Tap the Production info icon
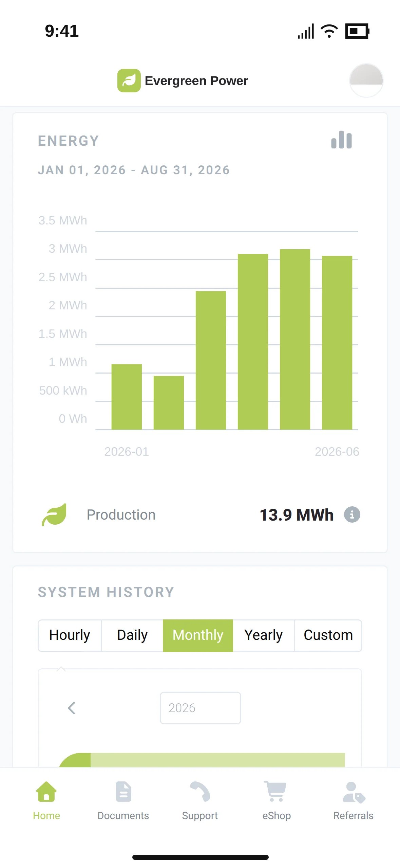400x868 pixels. tap(352, 514)
